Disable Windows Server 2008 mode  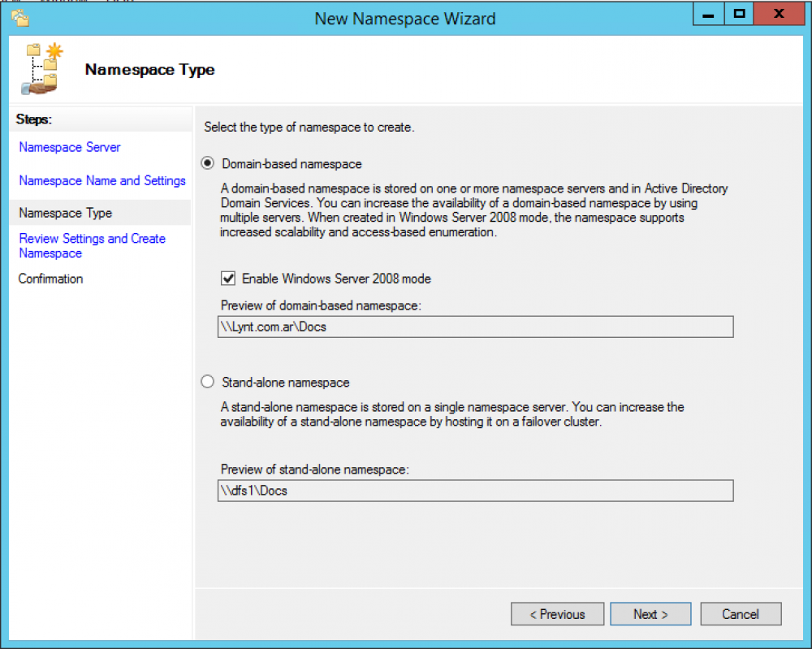tap(228, 278)
